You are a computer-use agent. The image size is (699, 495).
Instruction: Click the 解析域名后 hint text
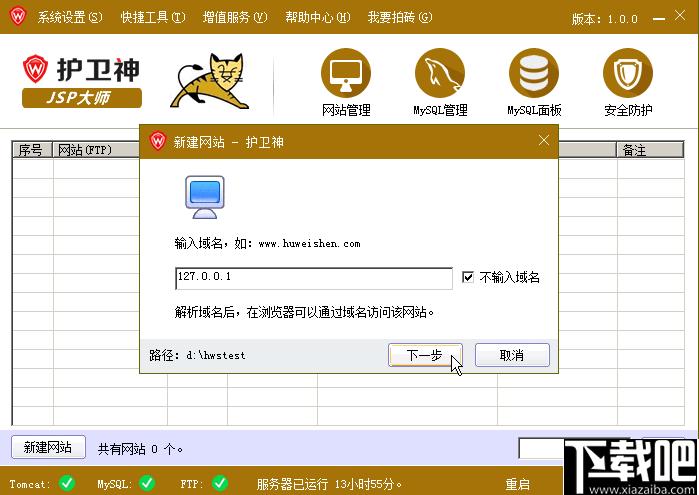[304, 312]
